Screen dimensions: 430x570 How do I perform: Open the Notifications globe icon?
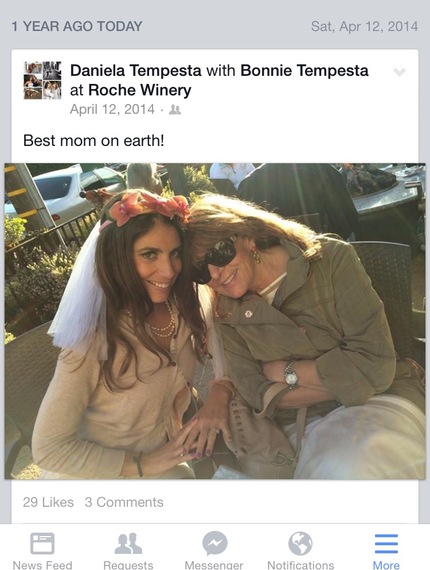(x=300, y=543)
